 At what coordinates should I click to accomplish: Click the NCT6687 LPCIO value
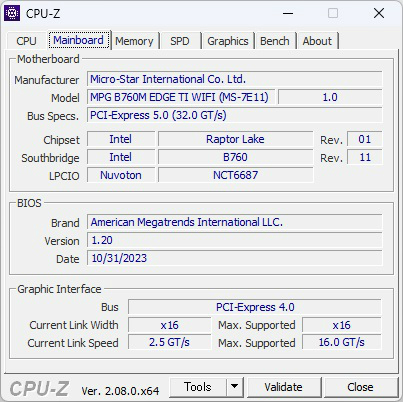tap(235, 175)
